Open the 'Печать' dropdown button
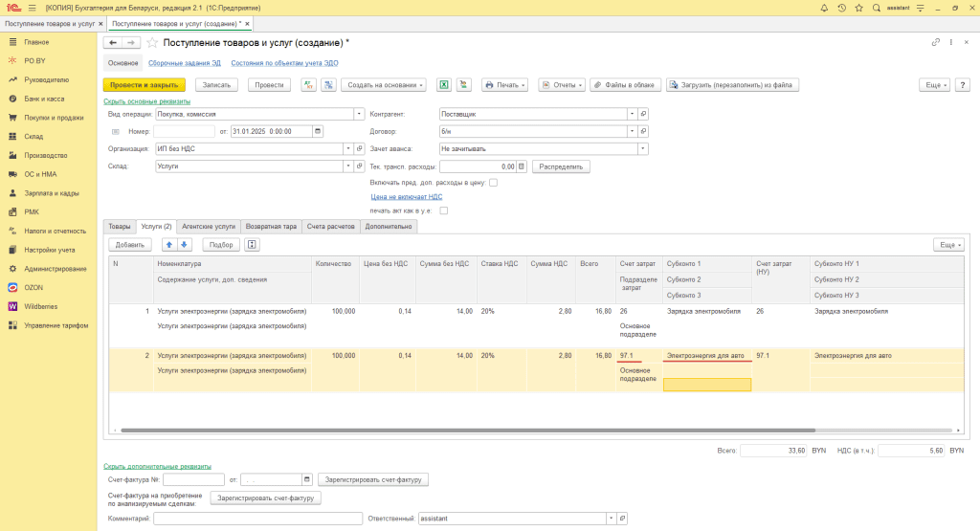Screen dimensions: 980x531 (505, 84)
